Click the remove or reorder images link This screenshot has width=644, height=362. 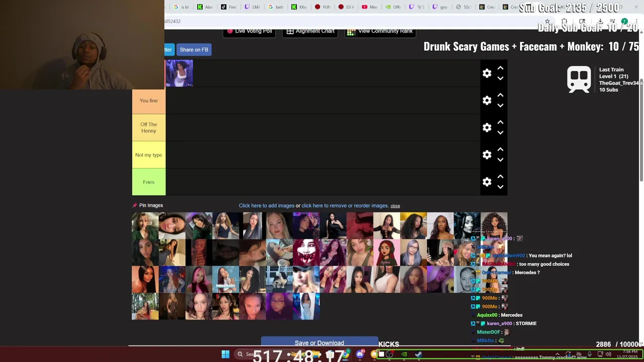[345, 206]
